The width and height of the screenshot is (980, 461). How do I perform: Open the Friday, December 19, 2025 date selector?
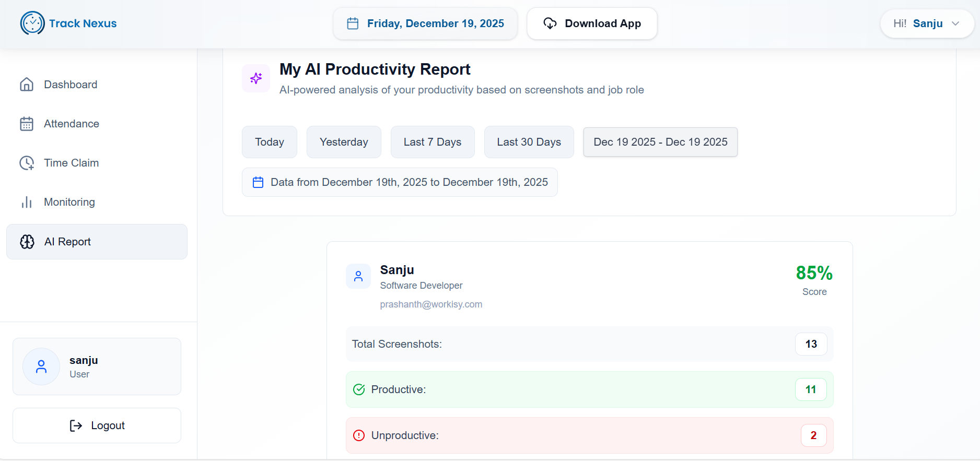[x=425, y=23]
